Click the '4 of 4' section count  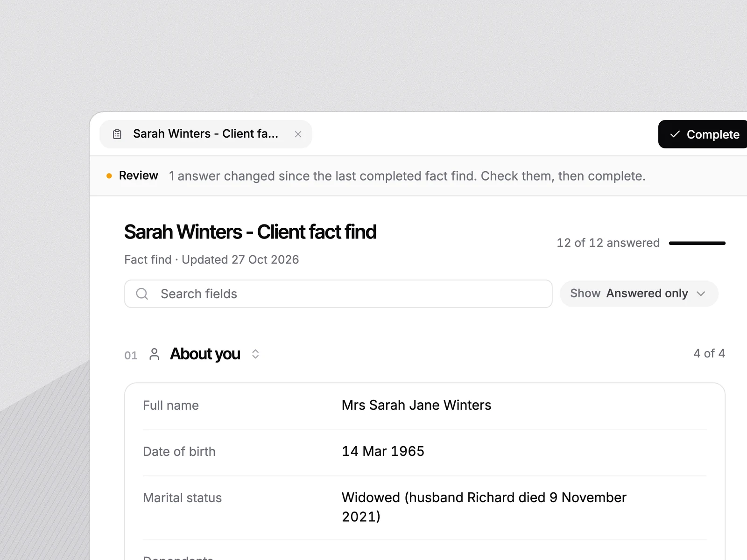click(x=709, y=353)
